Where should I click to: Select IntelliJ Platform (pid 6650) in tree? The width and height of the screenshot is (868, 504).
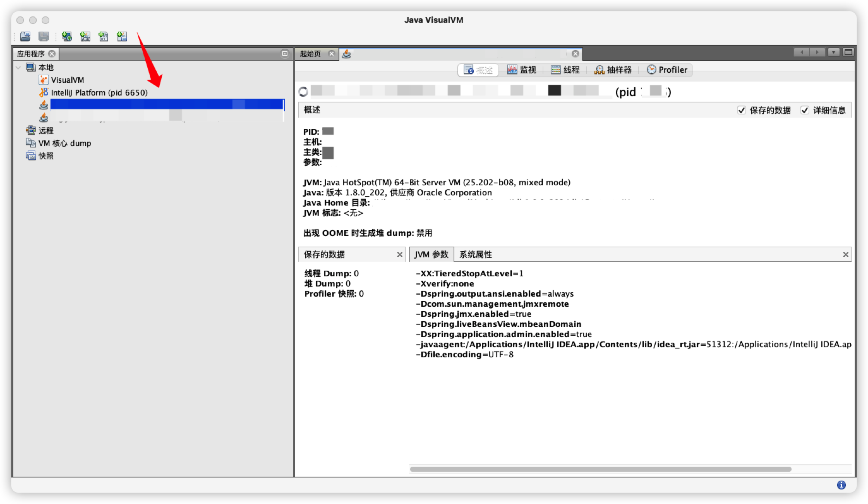coord(99,93)
